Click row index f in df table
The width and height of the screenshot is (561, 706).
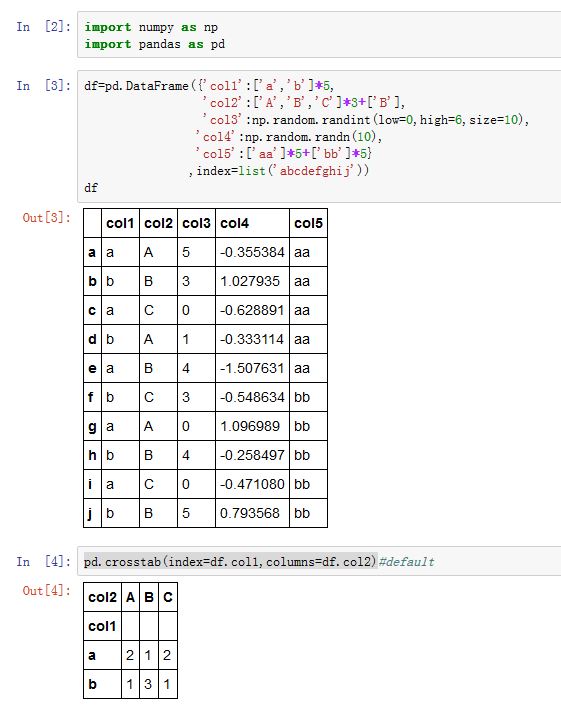point(91,397)
